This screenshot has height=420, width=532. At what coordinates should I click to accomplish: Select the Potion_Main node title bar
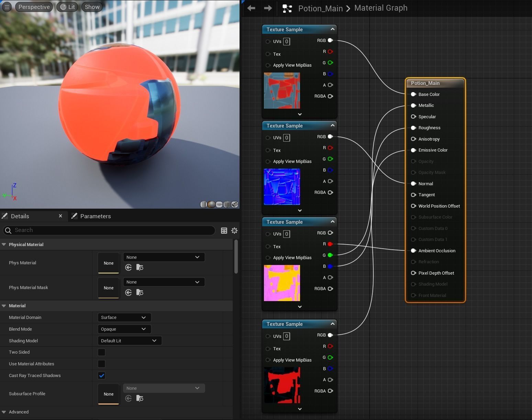point(435,83)
